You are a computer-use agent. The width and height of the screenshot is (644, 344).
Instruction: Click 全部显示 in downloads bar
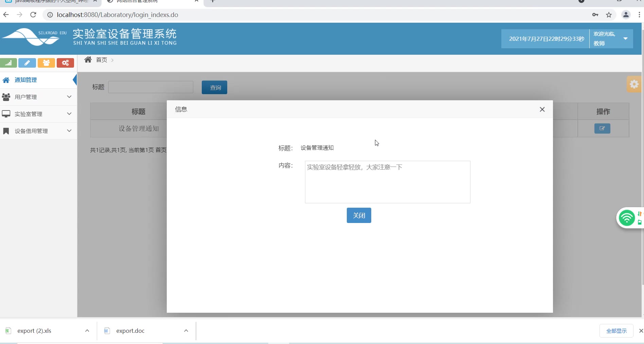tap(616, 331)
